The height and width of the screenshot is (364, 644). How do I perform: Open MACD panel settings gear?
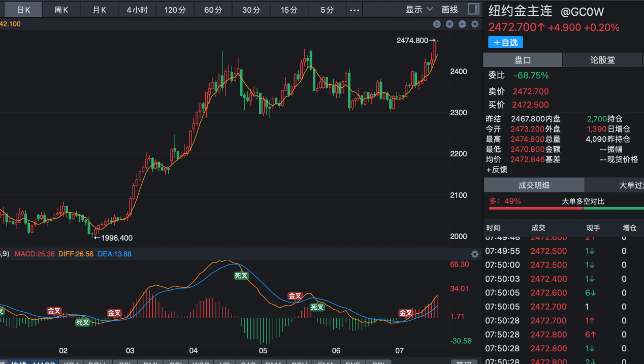475,254
